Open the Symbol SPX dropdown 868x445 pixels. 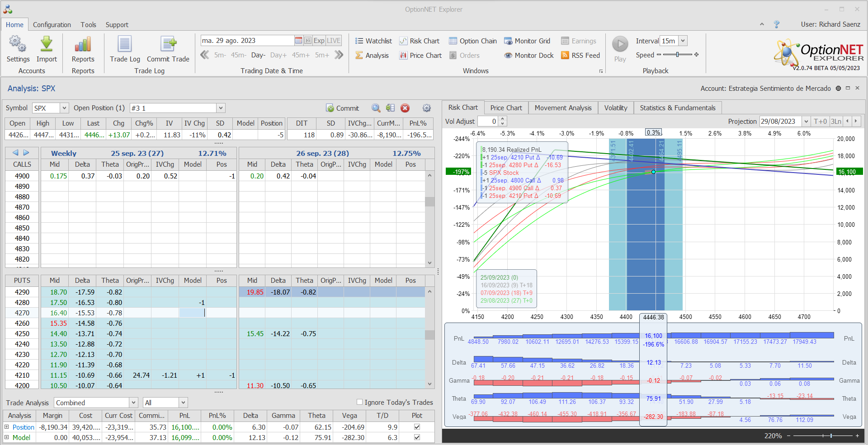click(64, 108)
